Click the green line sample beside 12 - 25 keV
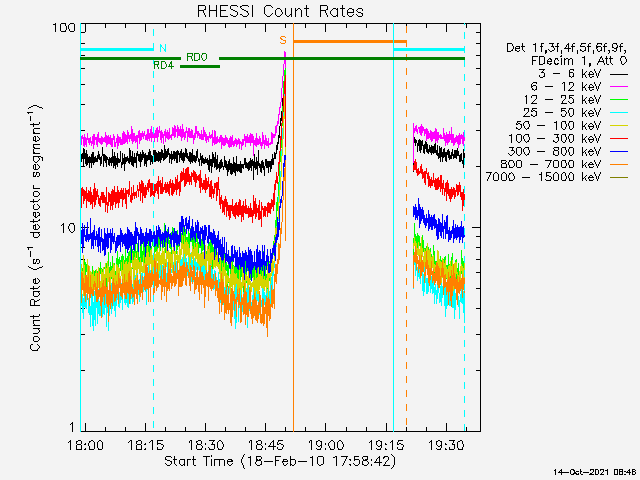640x480 pixels. pos(619,100)
